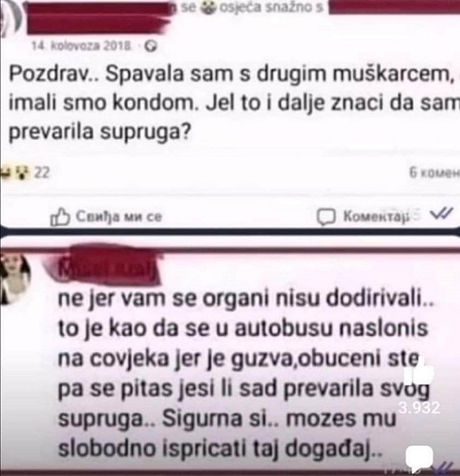View the 22 reactions list

42,173
